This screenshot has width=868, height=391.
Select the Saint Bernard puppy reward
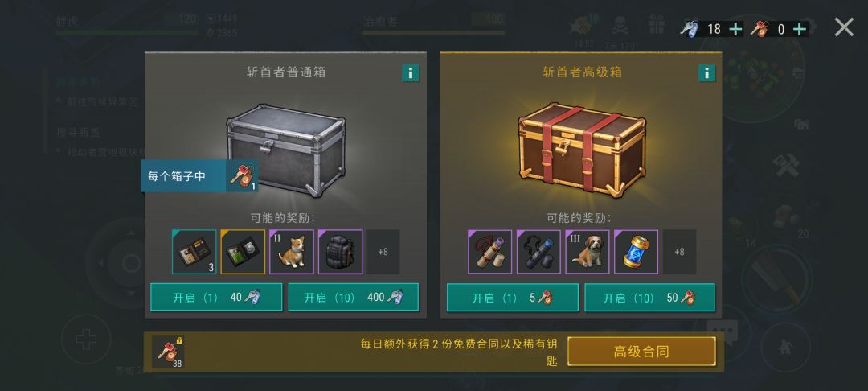pyautogui.click(x=588, y=252)
